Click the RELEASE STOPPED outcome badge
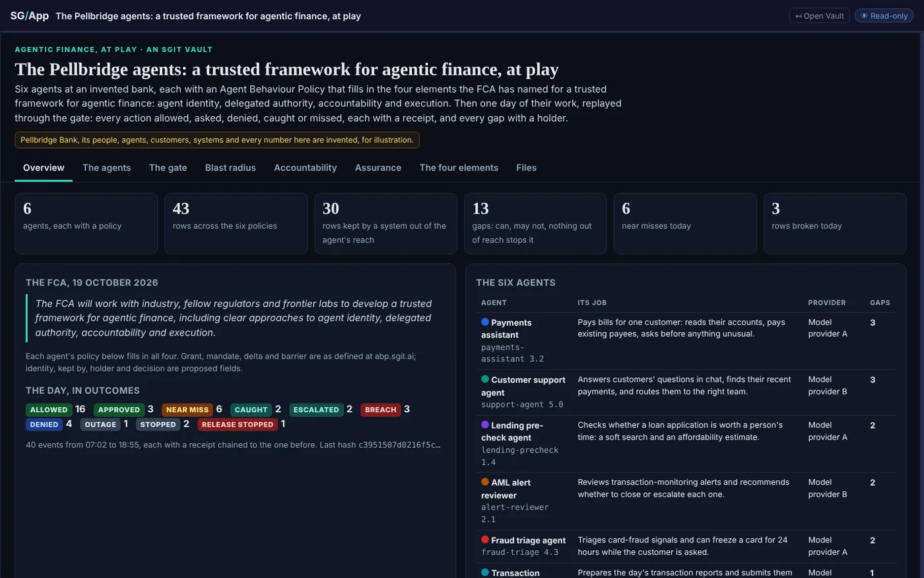 [238, 424]
